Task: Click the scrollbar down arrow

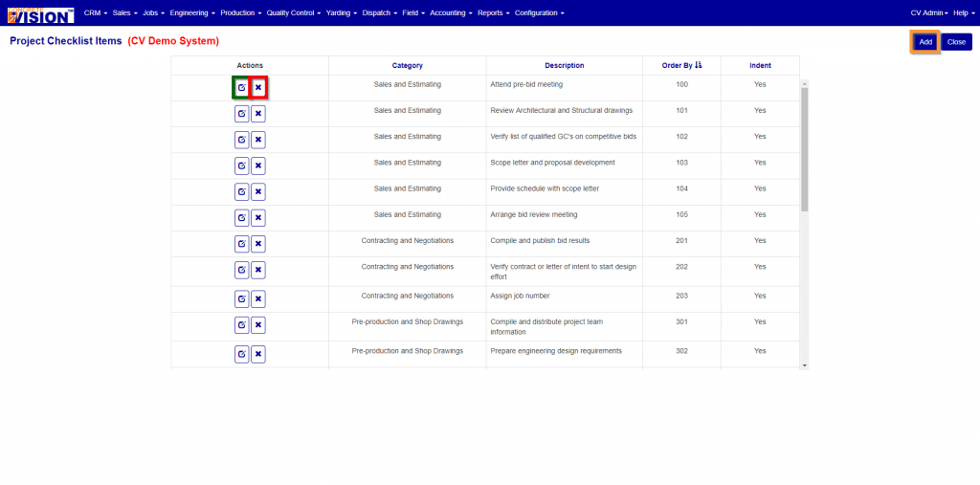Action: point(804,365)
